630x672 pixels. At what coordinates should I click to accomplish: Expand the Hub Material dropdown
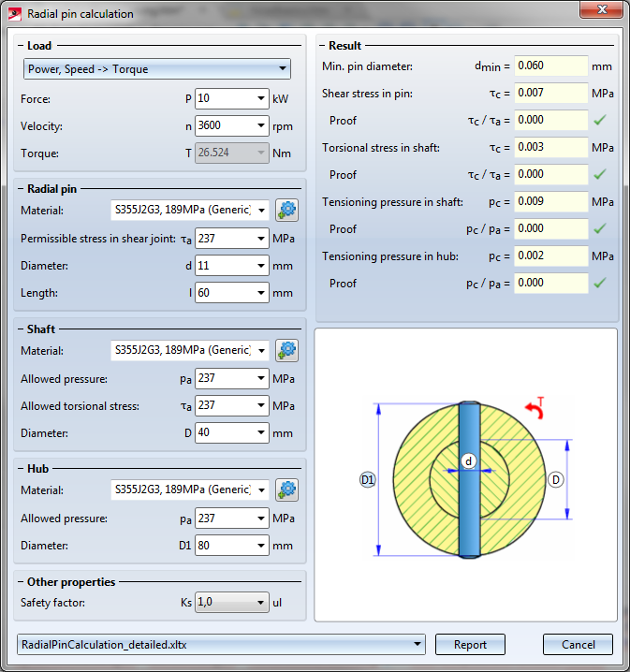(x=261, y=489)
